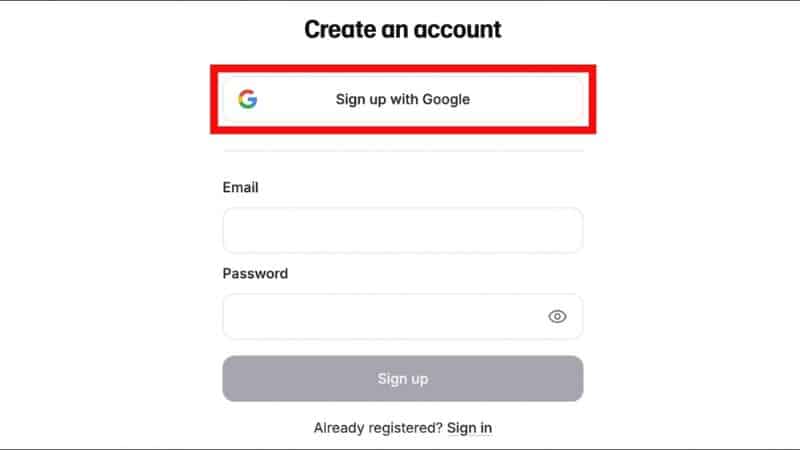Click the 'Create an account' heading

[x=403, y=29]
